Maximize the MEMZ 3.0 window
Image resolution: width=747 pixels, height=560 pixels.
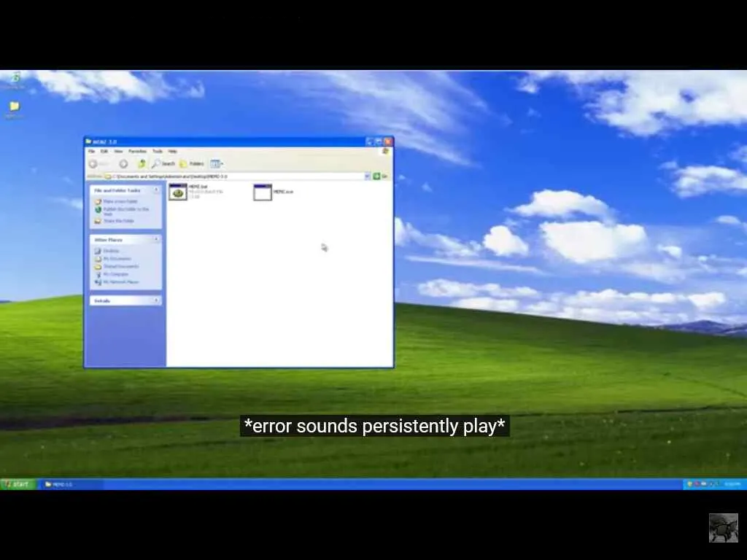[379, 141]
